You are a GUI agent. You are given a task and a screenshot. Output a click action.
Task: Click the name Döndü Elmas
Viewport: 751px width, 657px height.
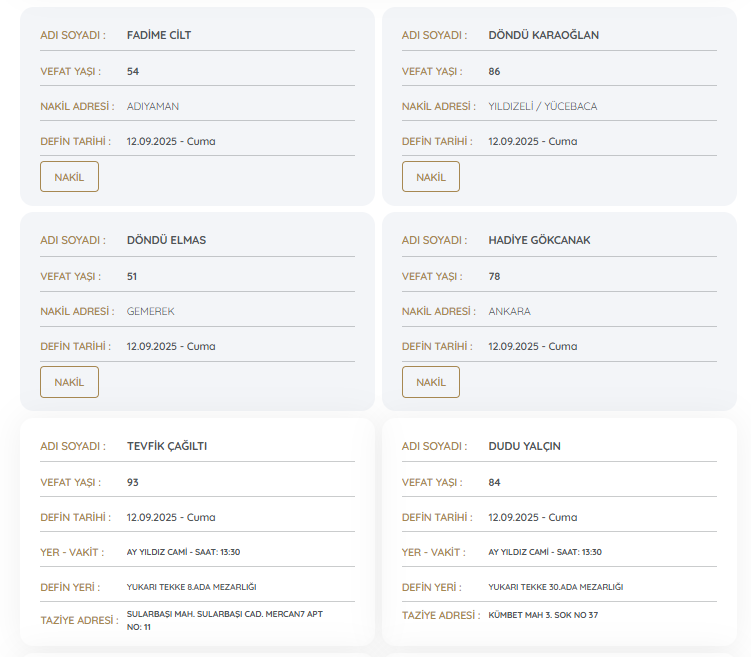click(166, 240)
